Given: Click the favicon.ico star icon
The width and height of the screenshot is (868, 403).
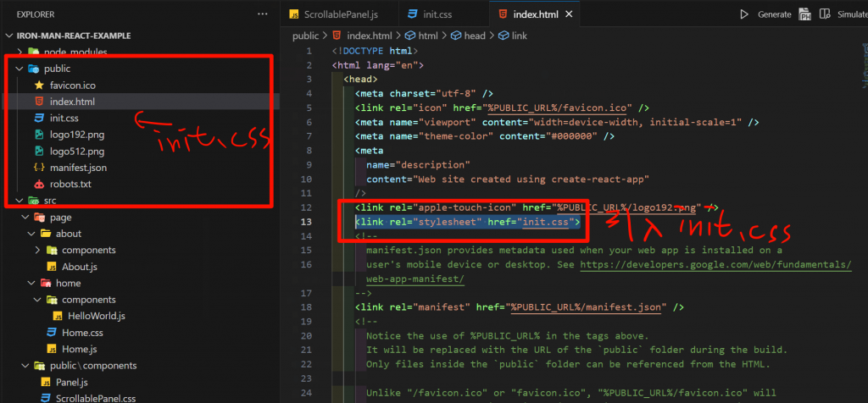Looking at the screenshot, I should pos(39,86).
